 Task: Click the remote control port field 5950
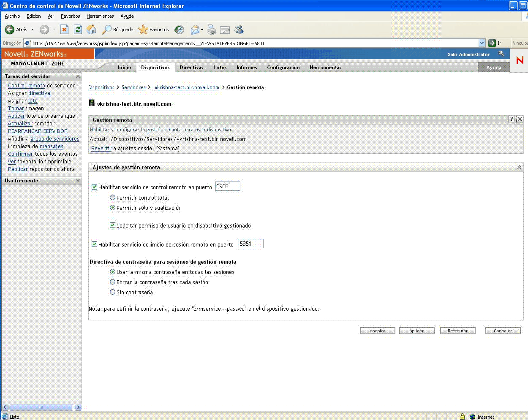coord(228,186)
